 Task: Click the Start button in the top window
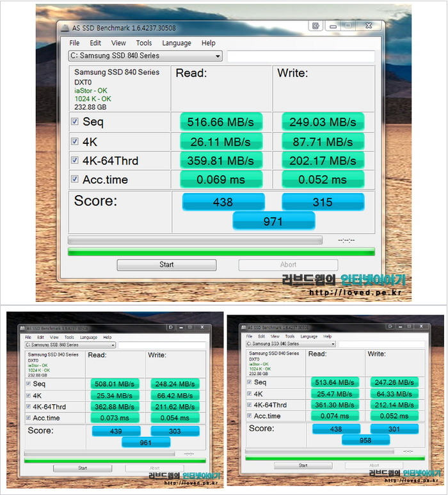(166, 265)
